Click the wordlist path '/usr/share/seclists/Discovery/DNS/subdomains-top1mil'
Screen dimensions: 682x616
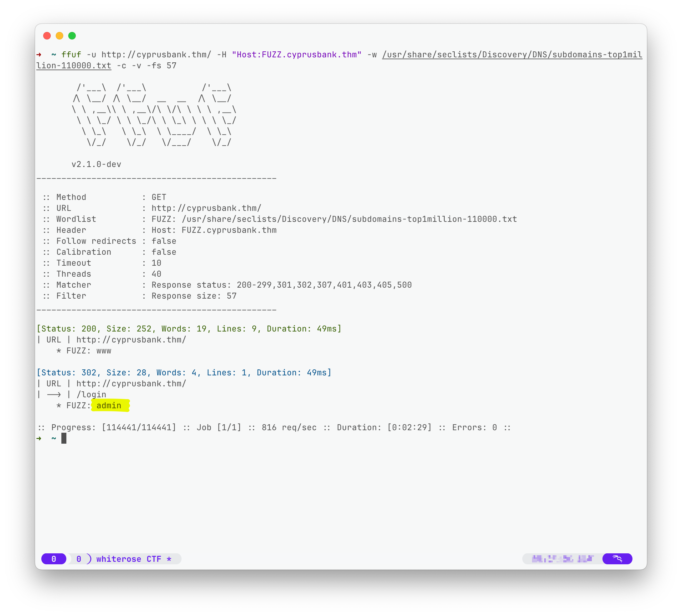pos(512,55)
